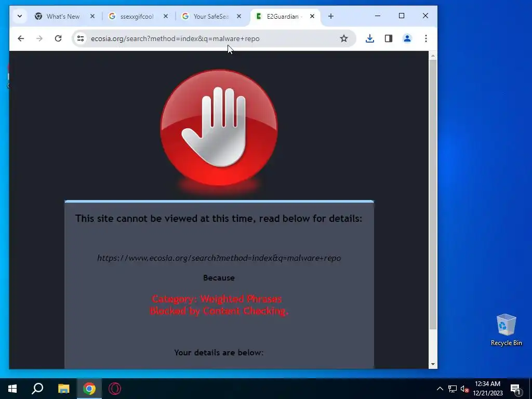The width and height of the screenshot is (532, 399).
Task: Open Windows taskbar search
Action: pos(37,389)
